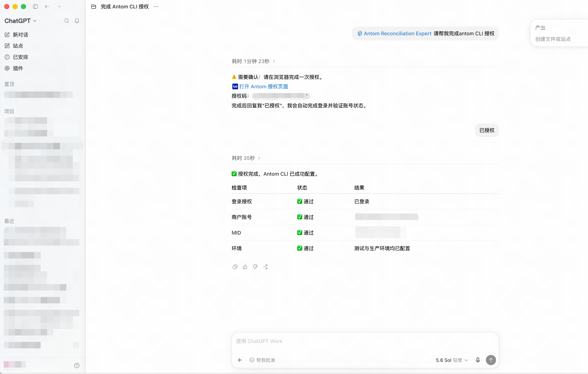Start voice input with microphone icon
This screenshot has height=374, width=588.
pos(478,360)
